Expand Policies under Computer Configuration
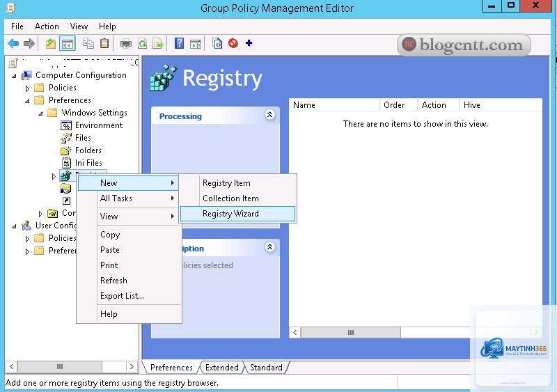This screenshot has width=557, height=392. [27, 88]
